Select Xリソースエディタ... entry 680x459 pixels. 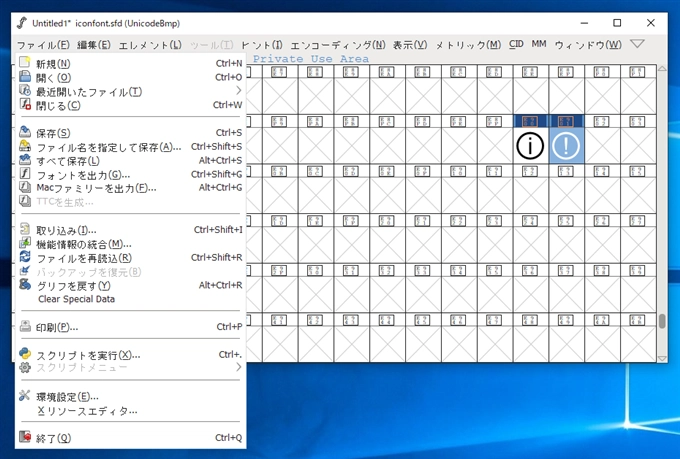coord(131,410)
